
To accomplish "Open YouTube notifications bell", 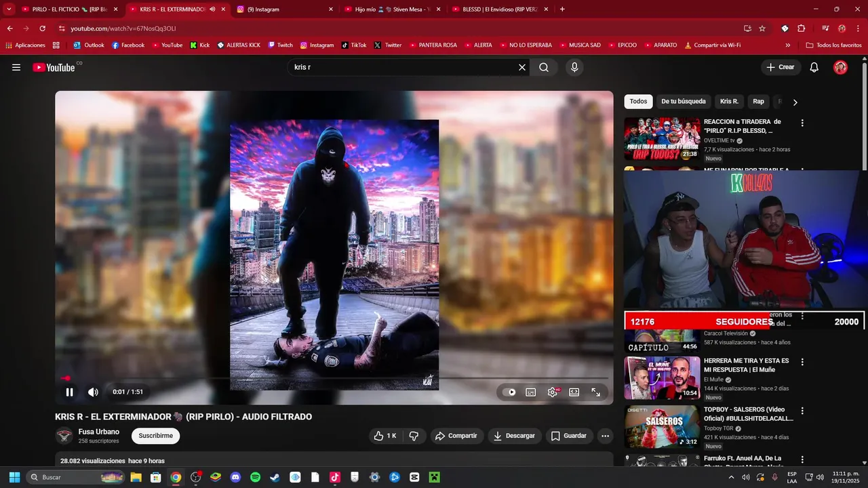I will click(x=814, y=67).
